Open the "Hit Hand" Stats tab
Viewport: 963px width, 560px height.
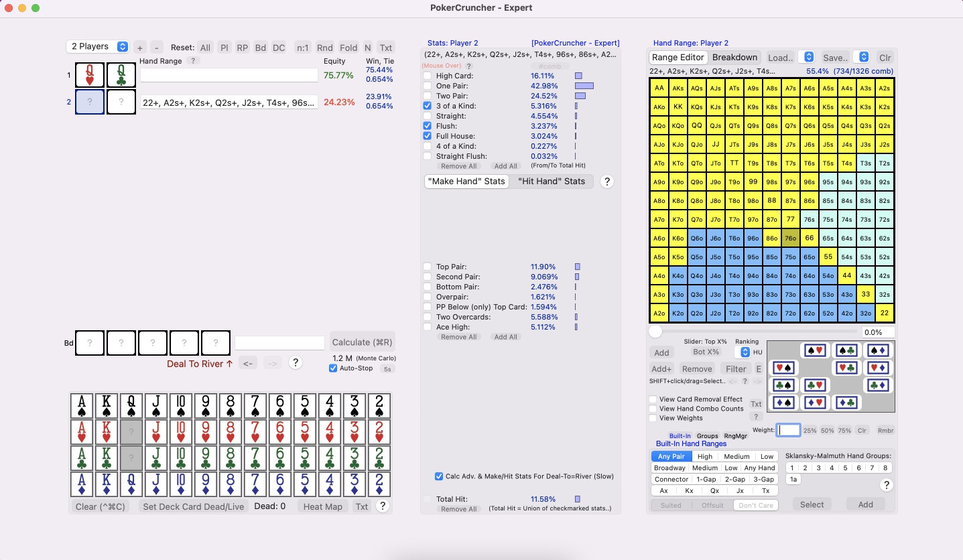(x=551, y=181)
